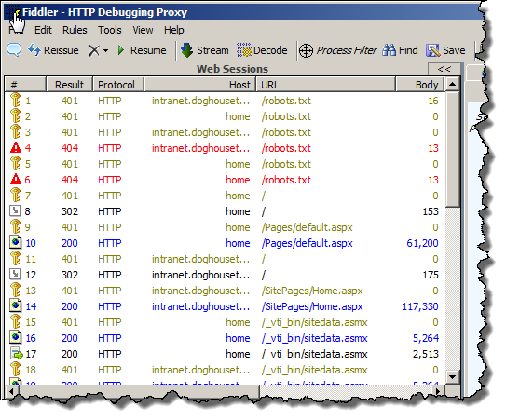Screen dimensions: 506x420
Task: Select /SitePages/Home.aspx URL in session 14
Action: (x=312, y=306)
